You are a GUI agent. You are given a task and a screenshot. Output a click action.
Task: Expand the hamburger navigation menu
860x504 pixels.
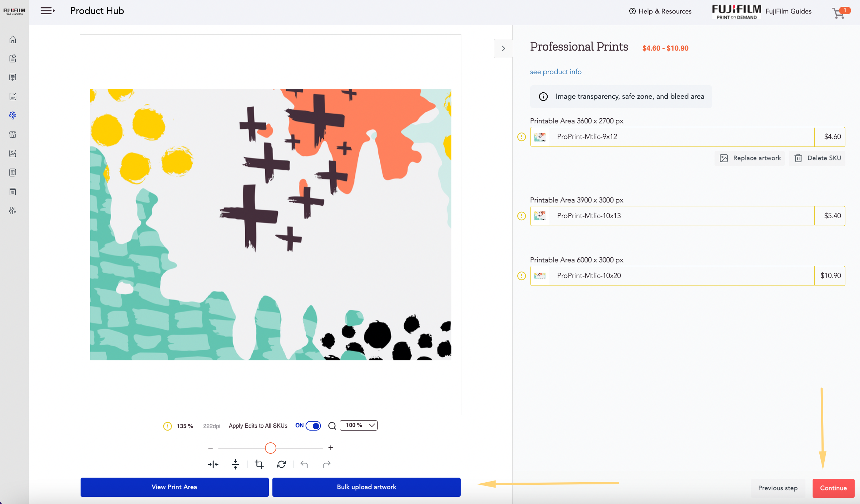click(x=47, y=11)
